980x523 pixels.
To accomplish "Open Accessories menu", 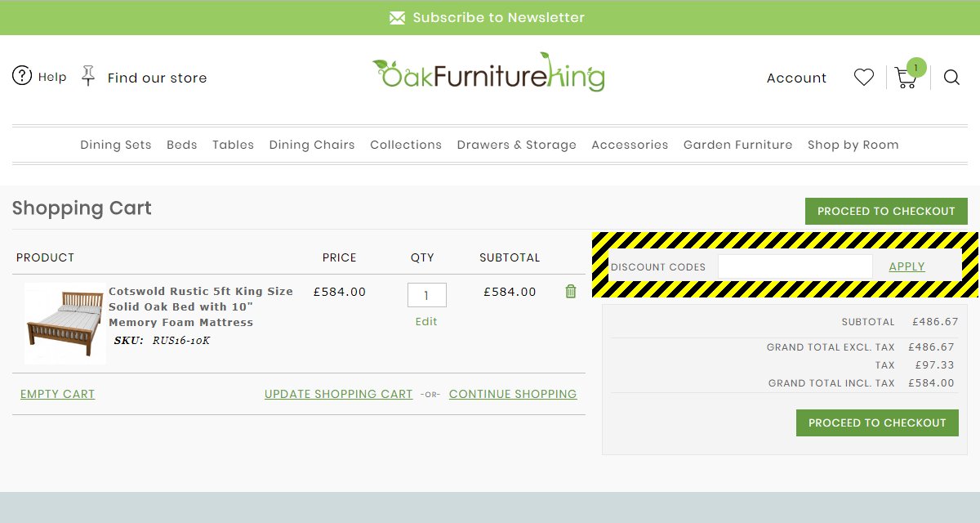I will pyautogui.click(x=630, y=145).
